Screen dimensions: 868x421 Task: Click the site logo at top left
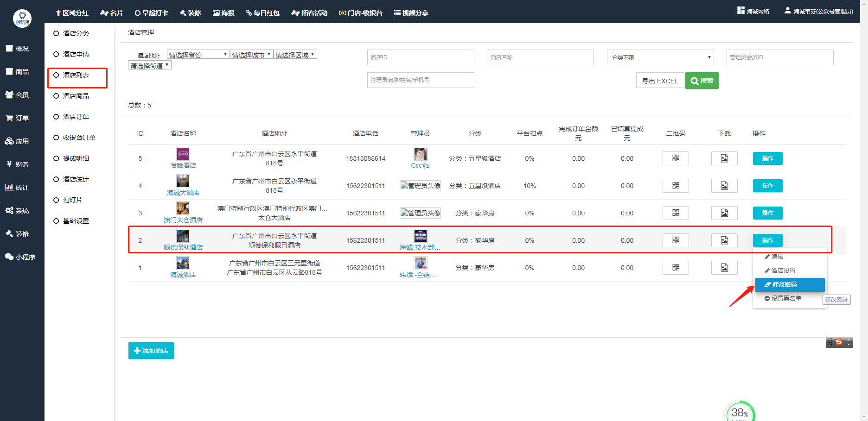22,19
